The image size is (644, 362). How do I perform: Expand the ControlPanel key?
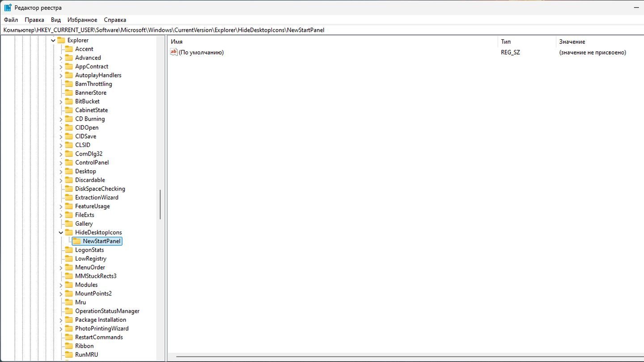(61, 163)
